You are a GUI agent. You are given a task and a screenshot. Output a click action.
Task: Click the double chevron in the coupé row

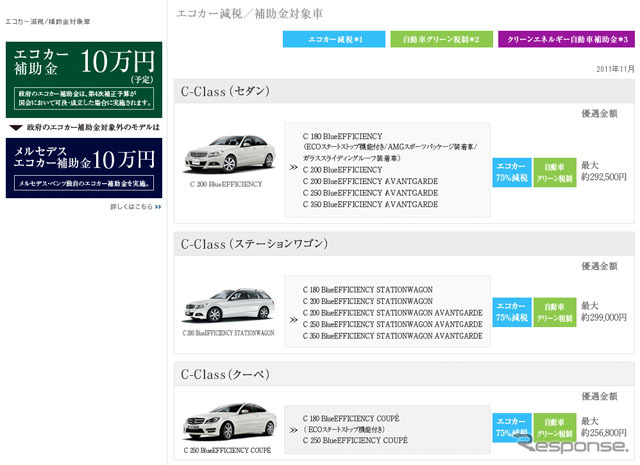pyautogui.click(x=293, y=430)
